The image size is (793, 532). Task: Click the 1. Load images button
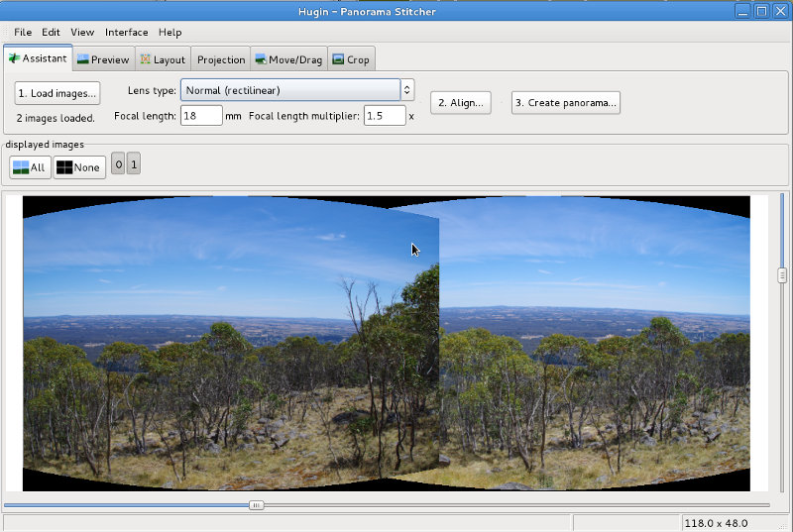tap(57, 93)
